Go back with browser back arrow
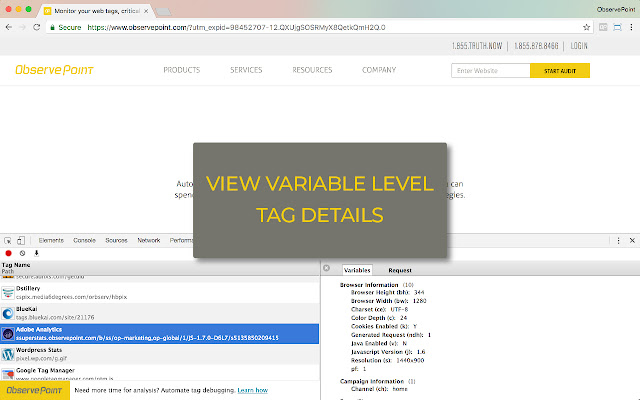 pos(9,27)
